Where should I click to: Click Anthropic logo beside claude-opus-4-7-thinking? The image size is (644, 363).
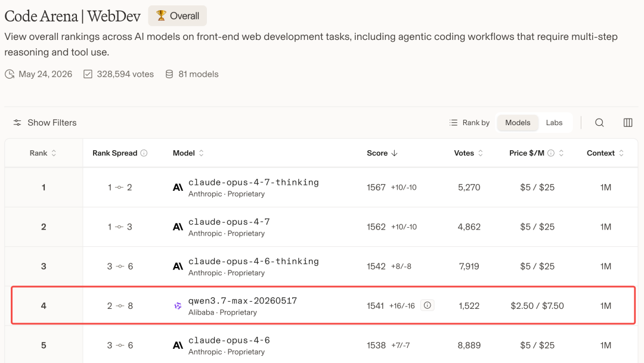tap(178, 188)
